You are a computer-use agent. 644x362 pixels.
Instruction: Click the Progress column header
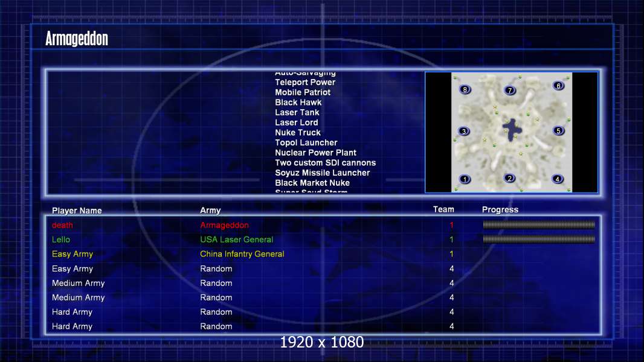(500, 210)
